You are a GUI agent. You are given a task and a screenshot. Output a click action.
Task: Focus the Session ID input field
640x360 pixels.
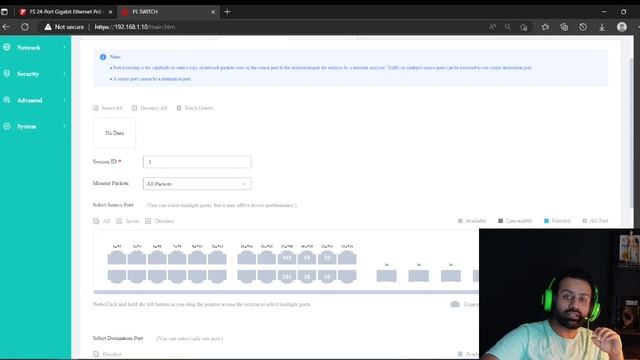(x=197, y=162)
